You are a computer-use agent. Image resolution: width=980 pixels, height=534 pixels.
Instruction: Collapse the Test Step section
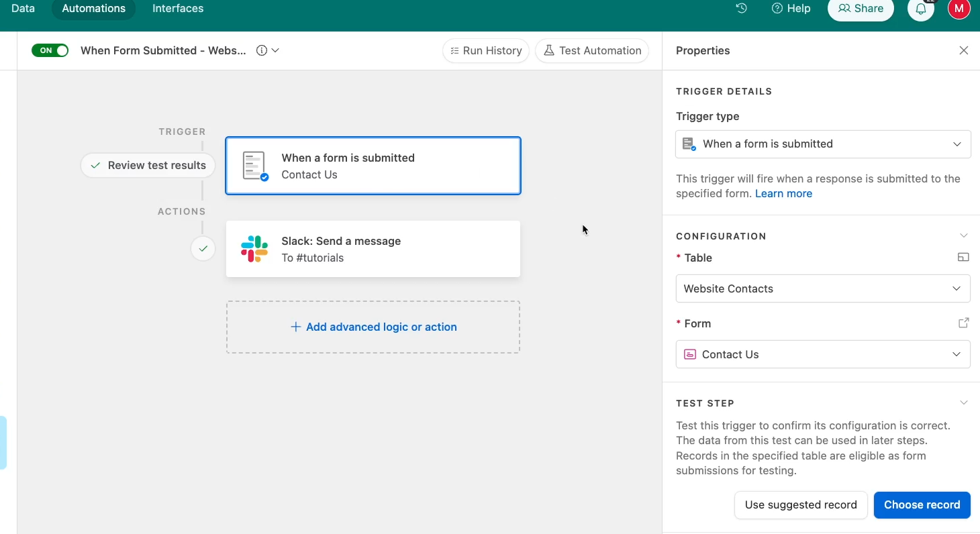(x=964, y=403)
